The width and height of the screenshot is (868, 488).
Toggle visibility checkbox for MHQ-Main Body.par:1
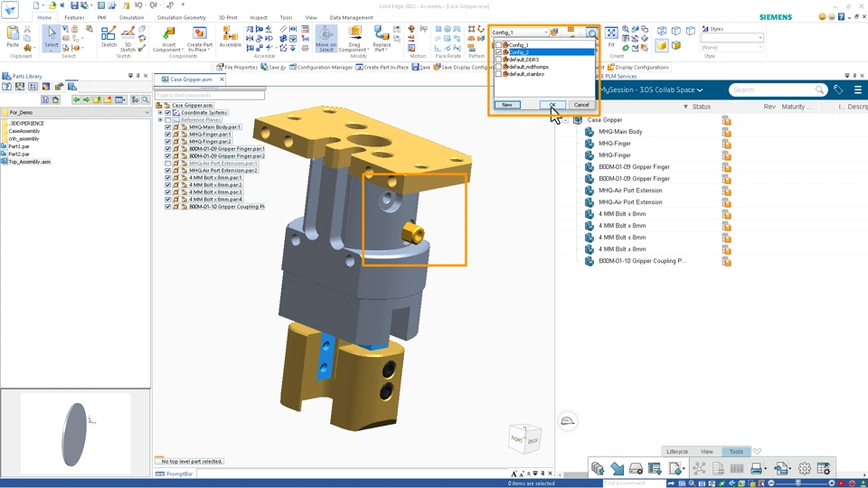[168, 127]
